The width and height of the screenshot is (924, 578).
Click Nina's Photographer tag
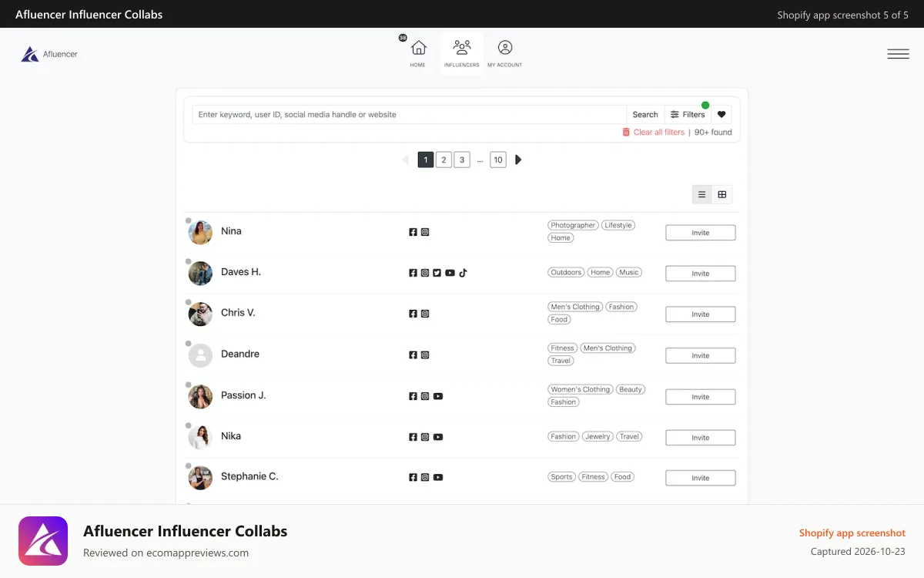574,225
